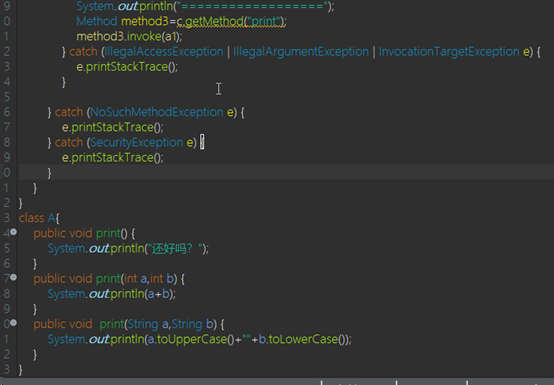Click the class A{ declaration line

tap(39, 218)
